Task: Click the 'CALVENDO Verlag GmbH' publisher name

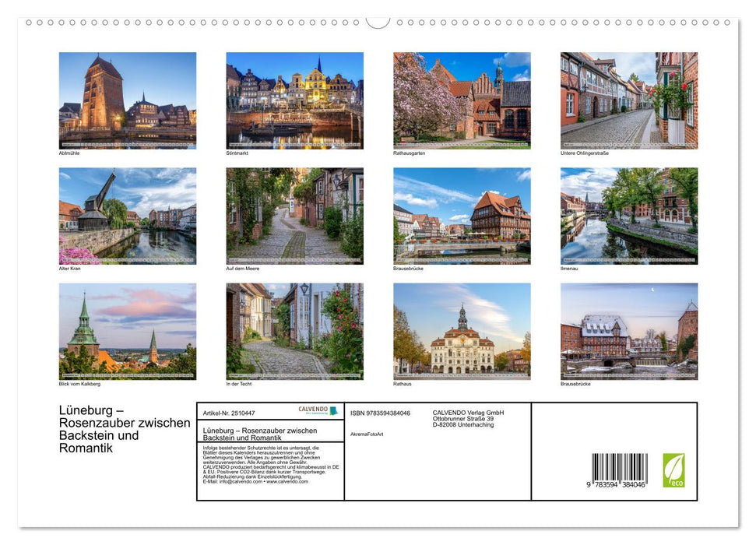Action: tap(468, 413)
